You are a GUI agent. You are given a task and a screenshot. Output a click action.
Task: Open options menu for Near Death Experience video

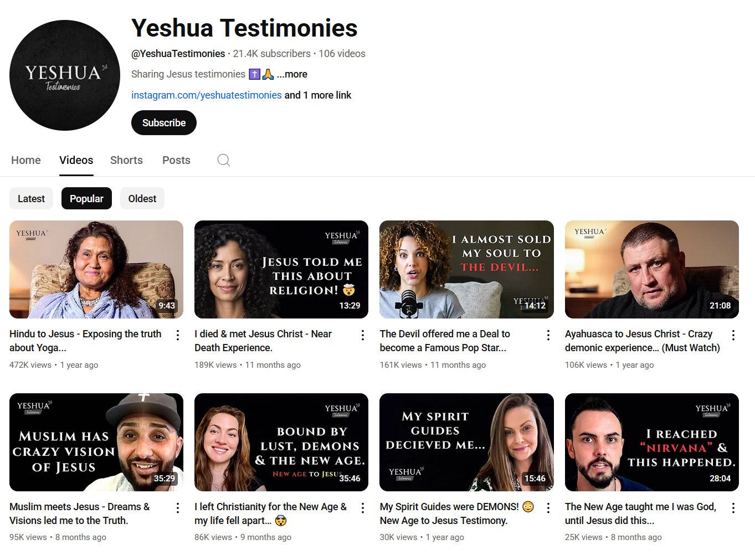tap(363, 335)
